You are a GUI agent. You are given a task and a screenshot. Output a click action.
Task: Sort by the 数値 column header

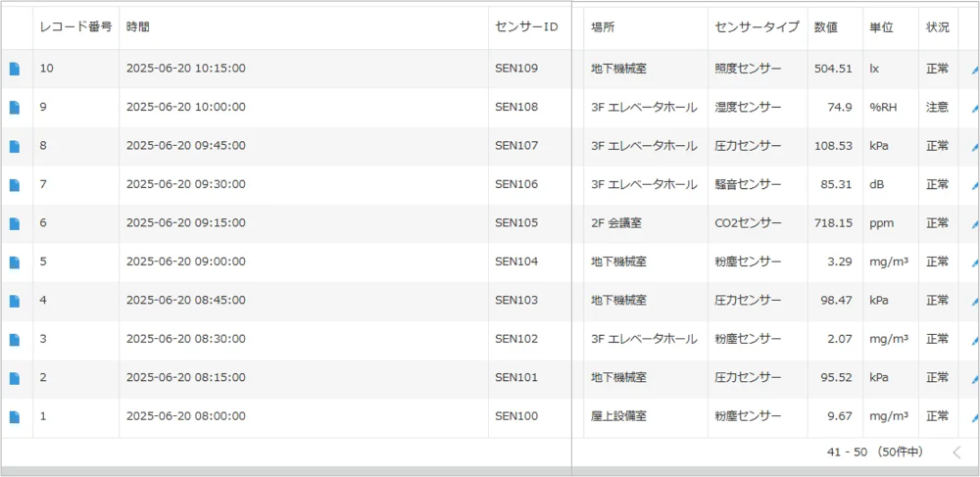point(825,27)
